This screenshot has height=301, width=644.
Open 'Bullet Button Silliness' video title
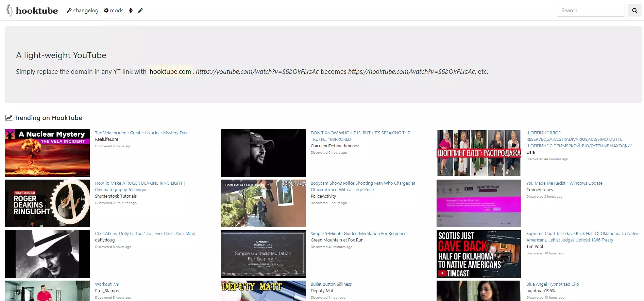(x=331, y=284)
